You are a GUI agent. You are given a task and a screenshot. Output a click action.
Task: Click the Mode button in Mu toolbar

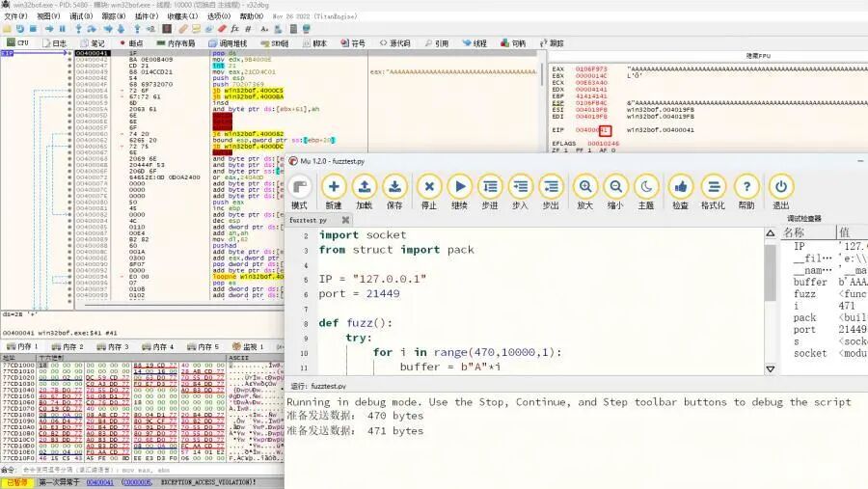pos(300,192)
